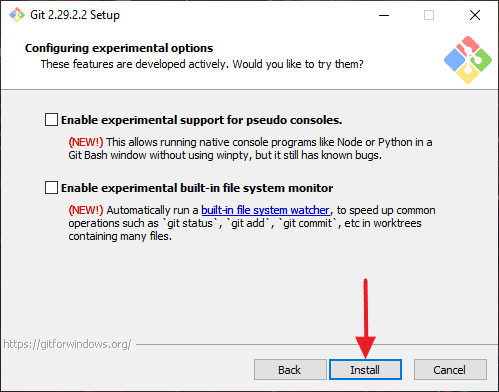Viewport: 499px width, 392px height.
Task: Click the "Enable experimental support for pseudo consoles" label
Action: click(x=201, y=120)
